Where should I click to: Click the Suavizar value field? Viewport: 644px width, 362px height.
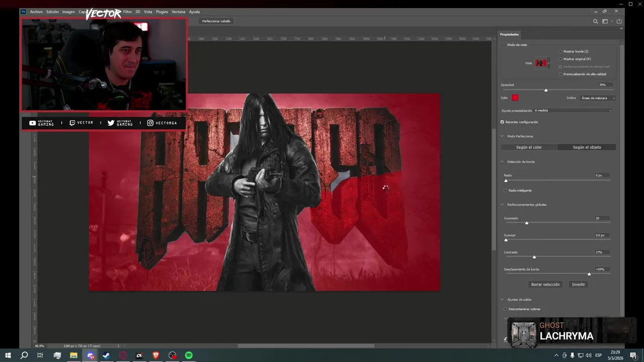[602, 235]
